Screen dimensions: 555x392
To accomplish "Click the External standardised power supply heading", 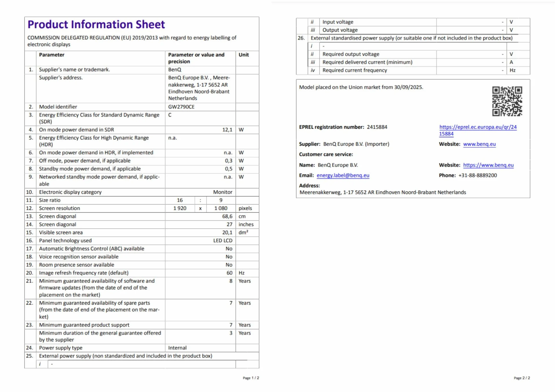I will (x=411, y=38).
